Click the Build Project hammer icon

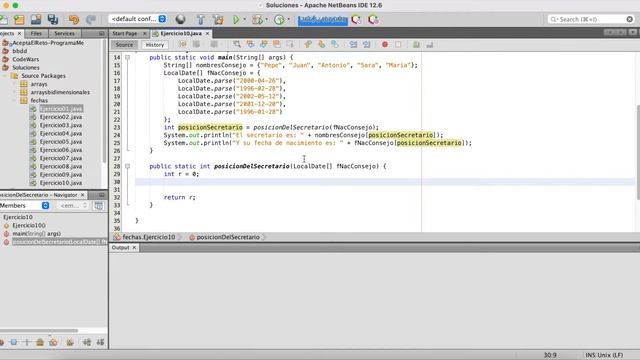pyautogui.click(x=201, y=19)
